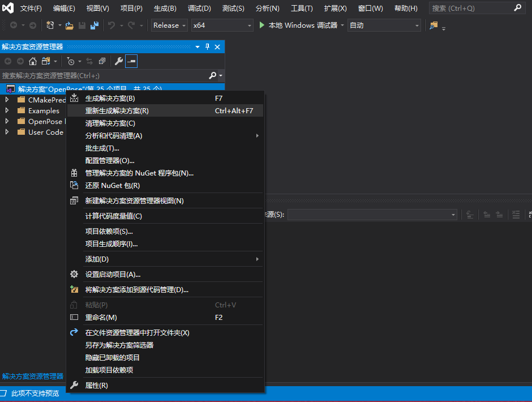
Task: Click the Navigate Forward arrow in main toolbar
Action: pos(33,25)
